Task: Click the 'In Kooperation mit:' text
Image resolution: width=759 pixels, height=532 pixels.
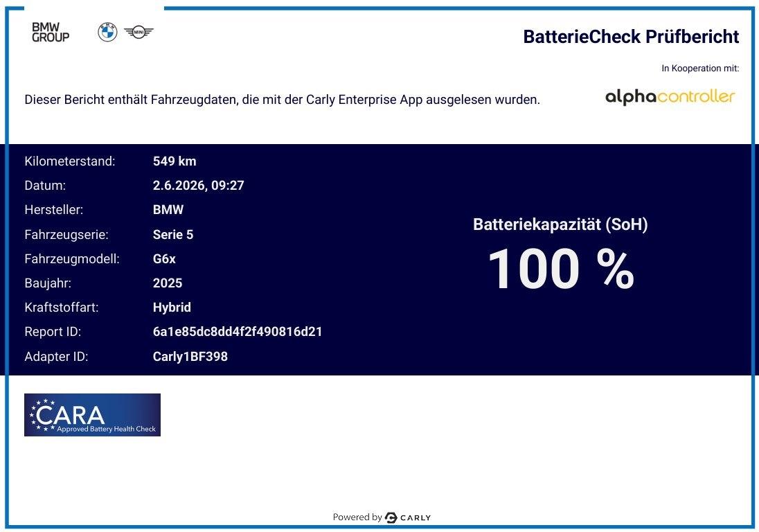Action: click(700, 69)
